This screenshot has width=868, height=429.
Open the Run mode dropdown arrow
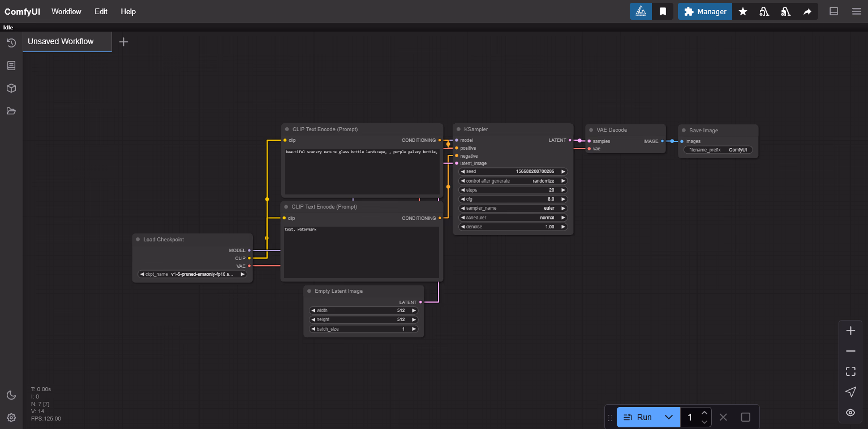pos(669,417)
